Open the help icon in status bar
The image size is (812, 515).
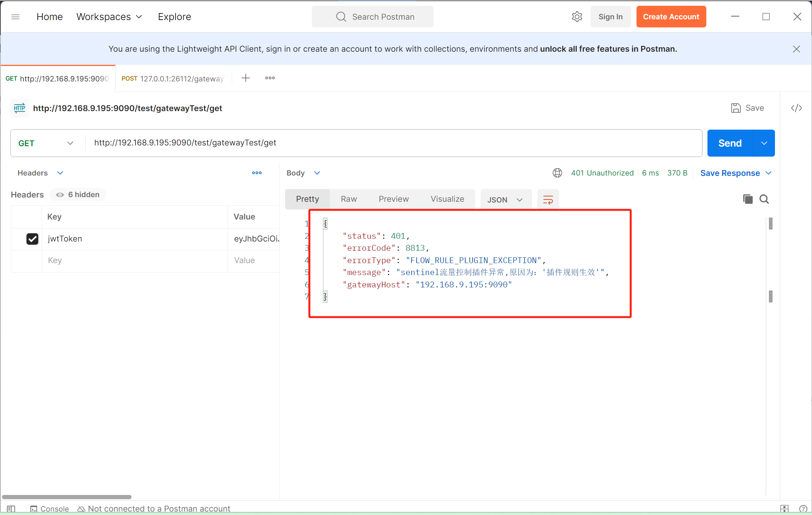803,508
